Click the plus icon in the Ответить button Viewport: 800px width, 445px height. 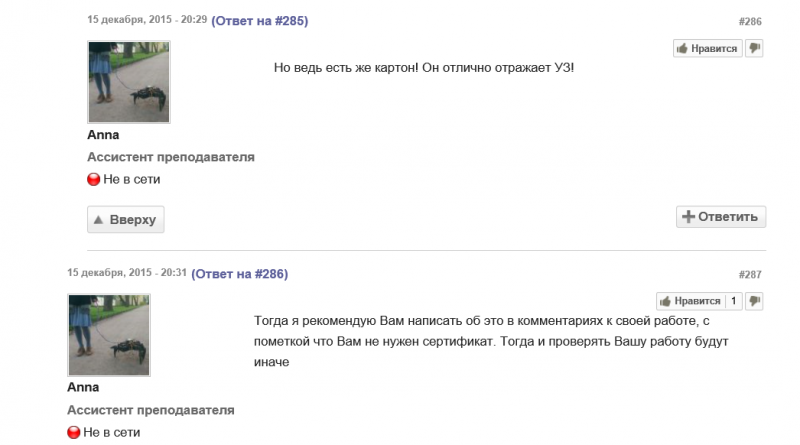[688, 216]
